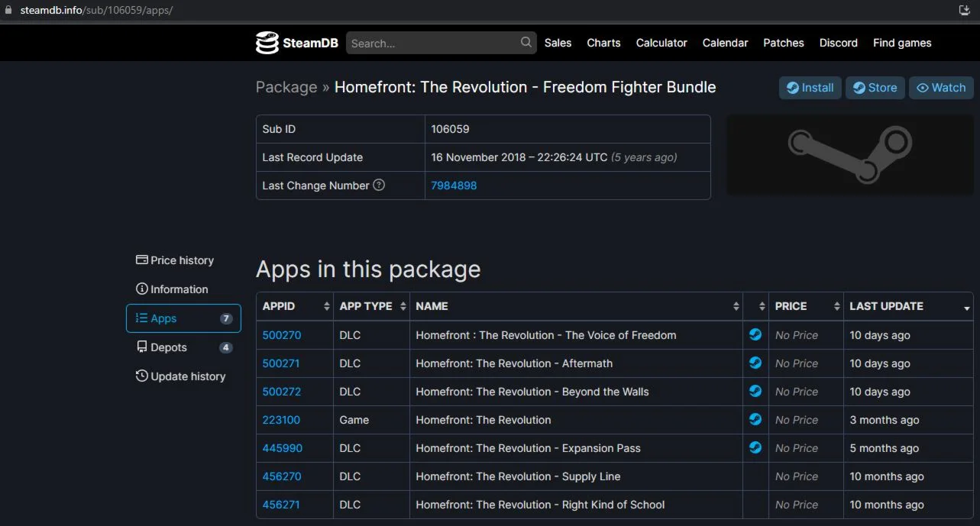The height and width of the screenshot is (526, 980).
Task: Click the Steam placeholder package image
Action: [849, 155]
